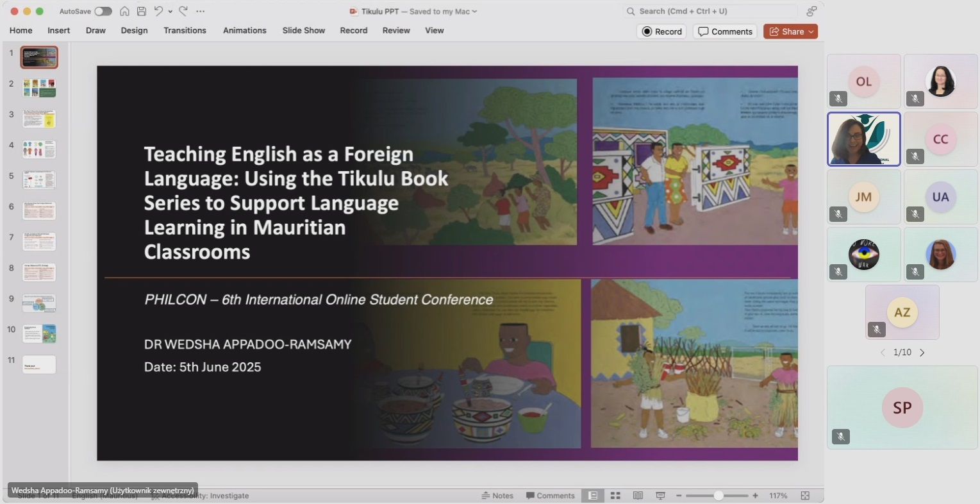This screenshot has height=504, width=980.
Task: Open the Tikulu PPT title dropdown chevron
Action: pos(474,12)
